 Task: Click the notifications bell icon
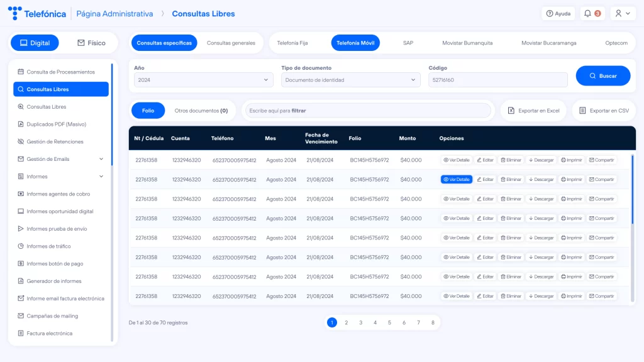click(592, 13)
